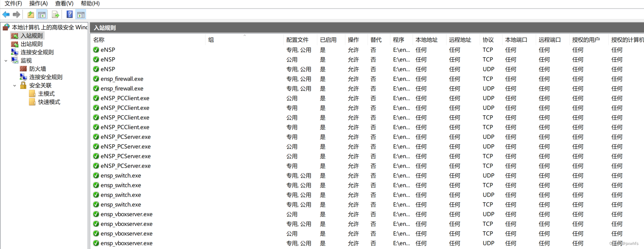Click the icon for 连接安全规则 under 监视
644x249 pixels.
tap(24, 77)
